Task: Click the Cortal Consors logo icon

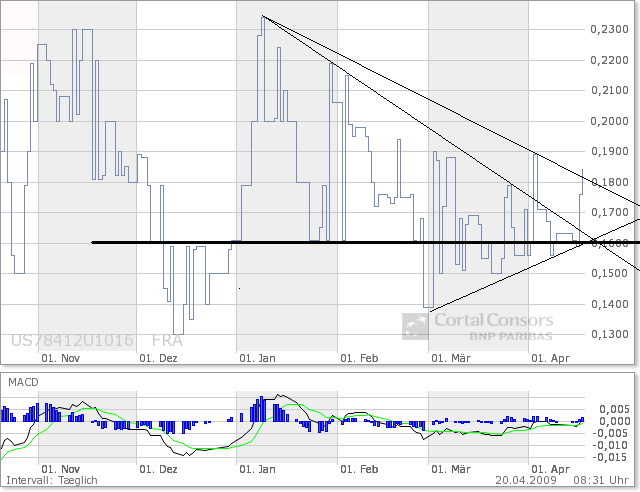Action: (x=415, y=327)
